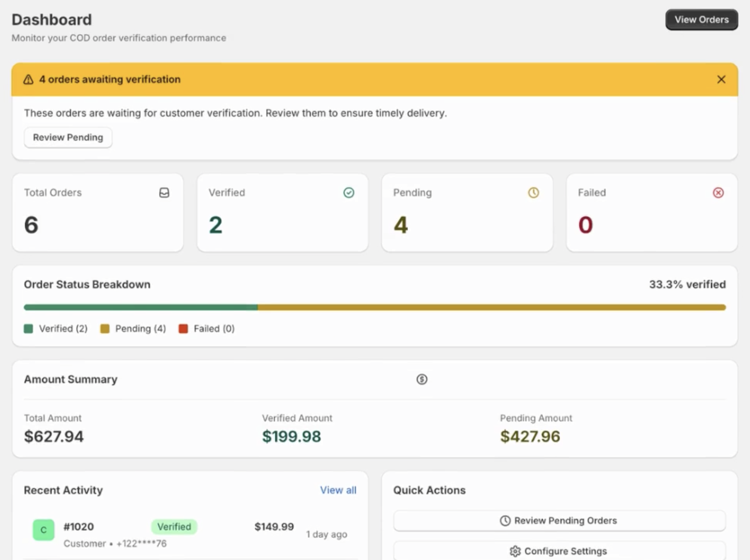Click the green Verified legend swatch
750x560 pixels.
(28, 329)
